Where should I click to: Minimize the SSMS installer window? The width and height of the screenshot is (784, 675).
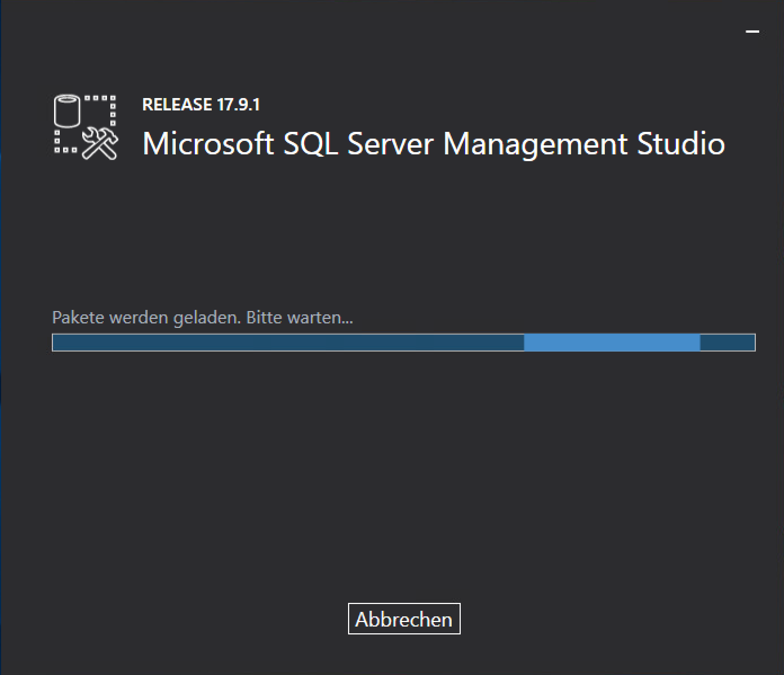[752, 32]
